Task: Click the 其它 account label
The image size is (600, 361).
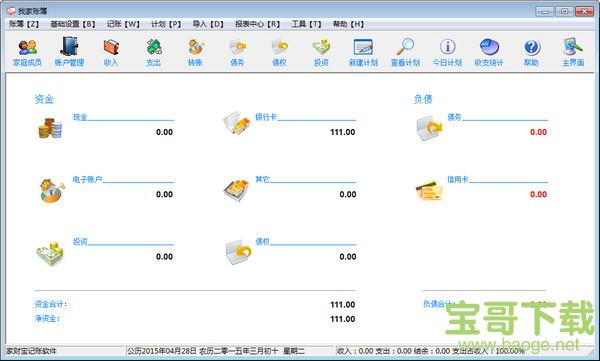Action: [x=262, y=179]
